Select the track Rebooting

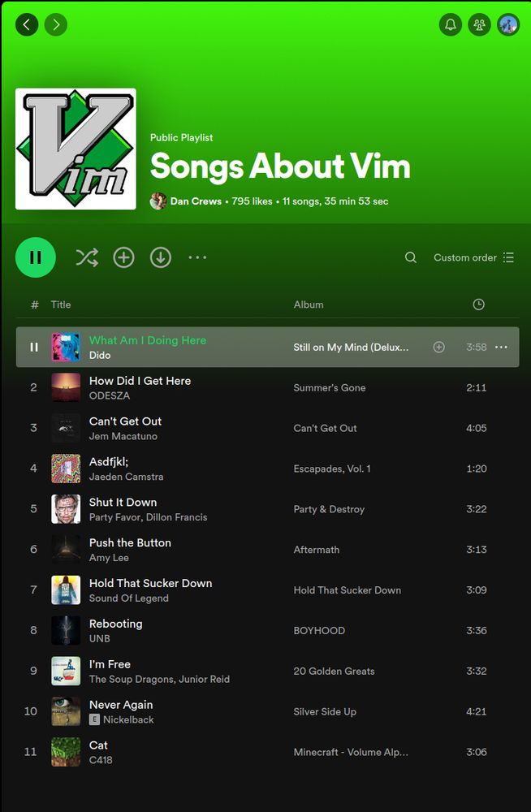[x=115, y=624]
